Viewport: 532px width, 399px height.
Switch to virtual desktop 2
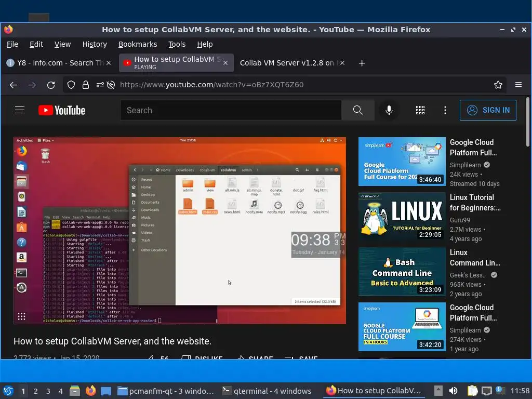click(36, 391)
